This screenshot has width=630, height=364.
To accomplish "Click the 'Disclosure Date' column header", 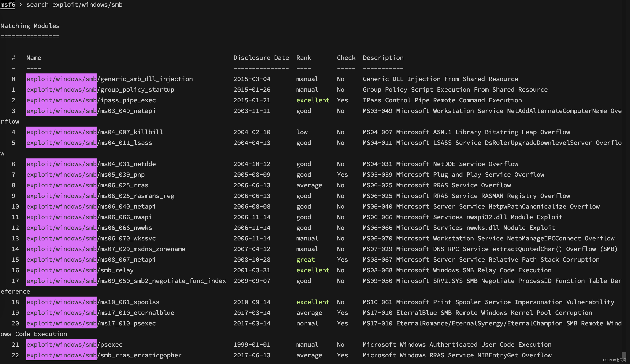I will point(261,58).
